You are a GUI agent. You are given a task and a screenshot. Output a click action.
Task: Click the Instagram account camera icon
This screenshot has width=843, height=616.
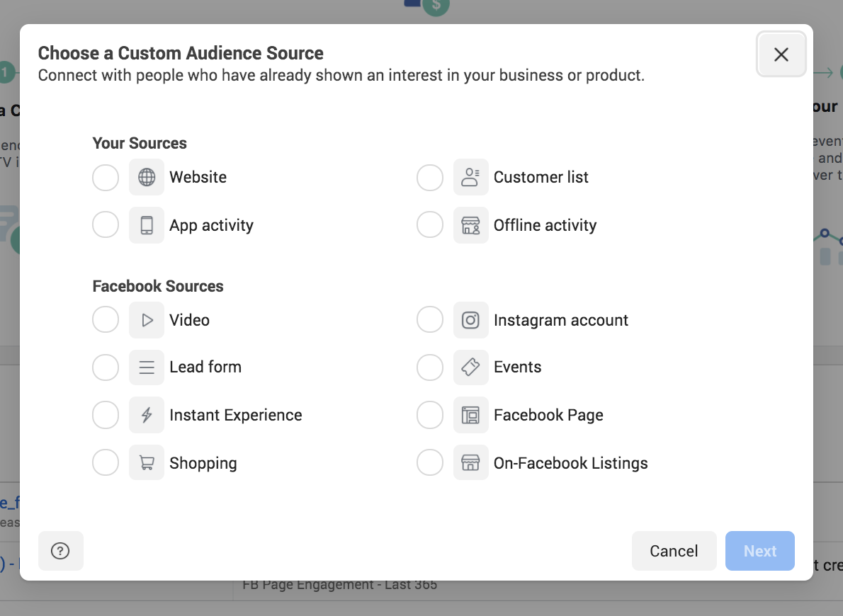[471, 319]
